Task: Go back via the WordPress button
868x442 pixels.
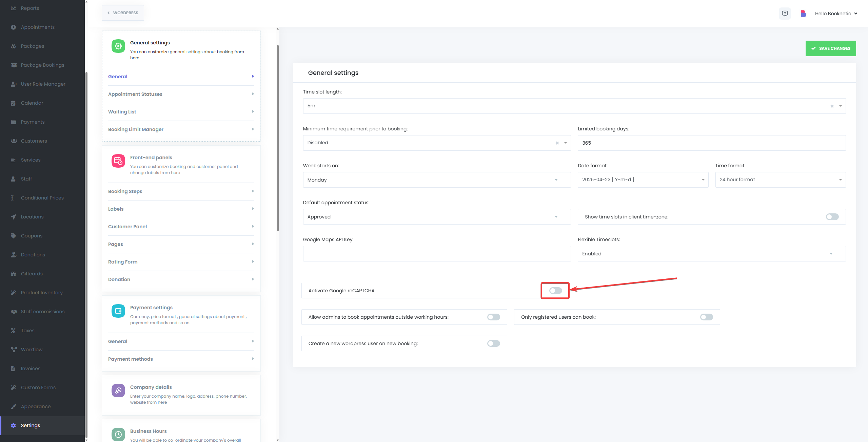Action: click(x=123, y=13)
